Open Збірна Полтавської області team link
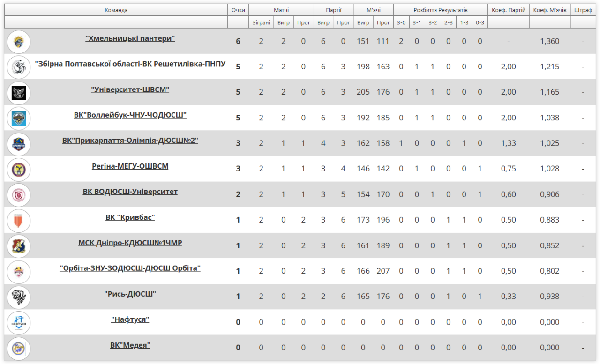Image resolution: width=600 pixels, height=364 pixels. click(130, 64)
